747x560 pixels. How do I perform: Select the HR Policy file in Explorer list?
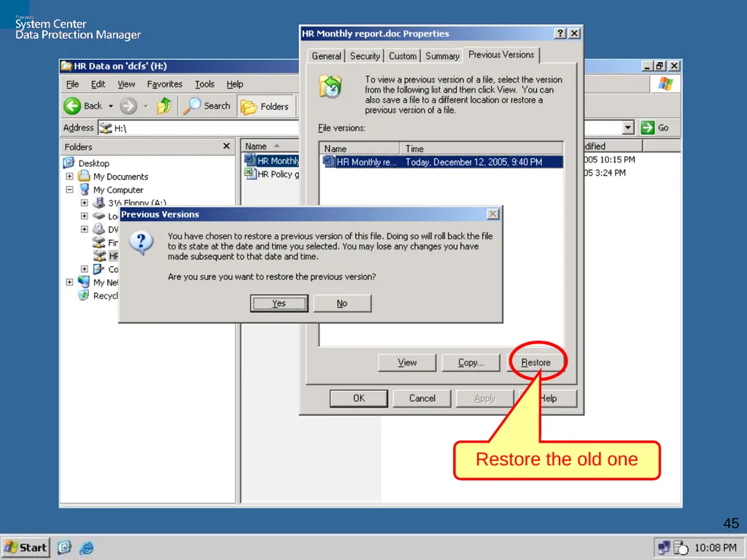(x=273, y=174)
